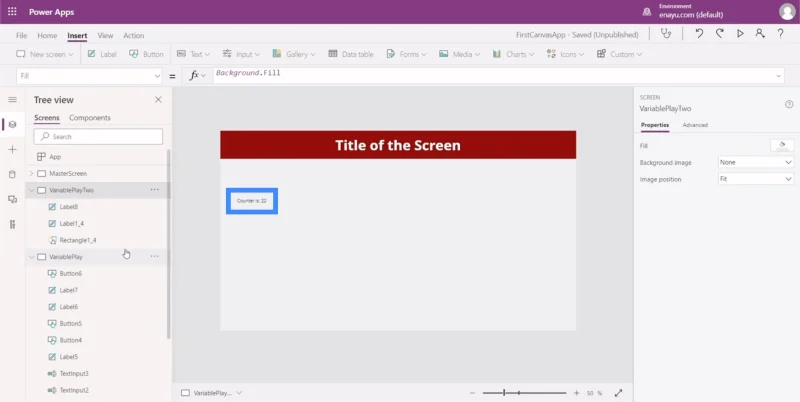Image resolution: width=800 pixels, height=402 pixels.
Task: Switch to the Advanced properties tab
Action: coord(695,125)
